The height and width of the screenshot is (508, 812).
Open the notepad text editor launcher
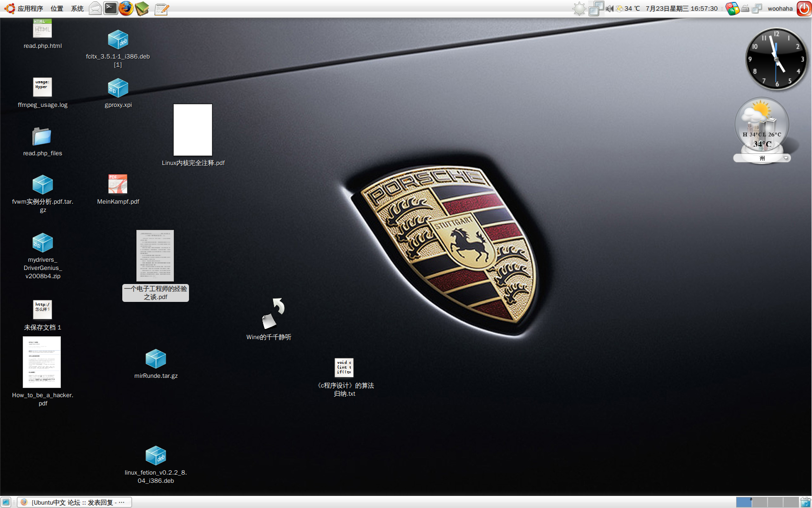point(161,9)
